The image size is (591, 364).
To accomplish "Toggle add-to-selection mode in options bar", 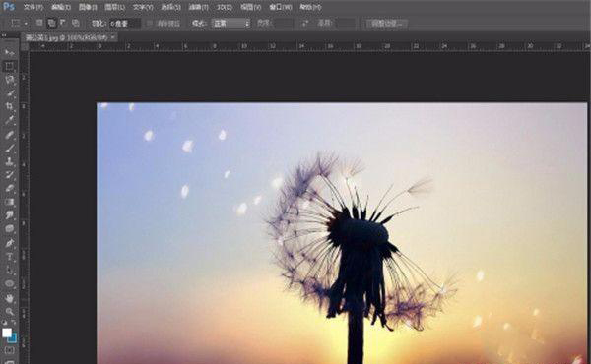I will 51,23.
